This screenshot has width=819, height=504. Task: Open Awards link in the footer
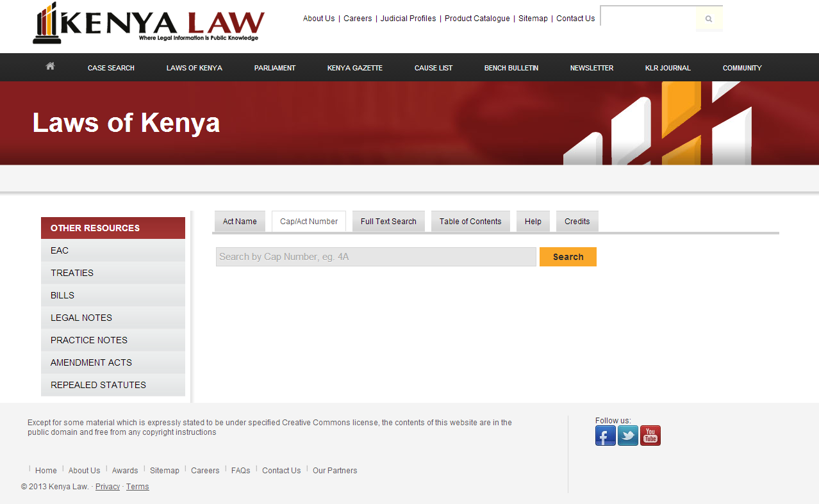tap(125, 471)
